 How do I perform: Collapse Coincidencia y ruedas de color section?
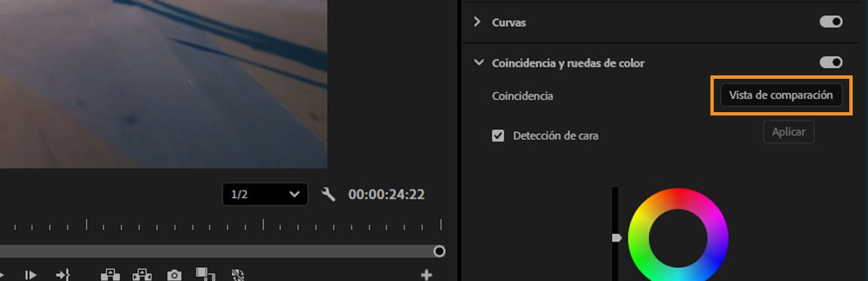coord(478,63)
